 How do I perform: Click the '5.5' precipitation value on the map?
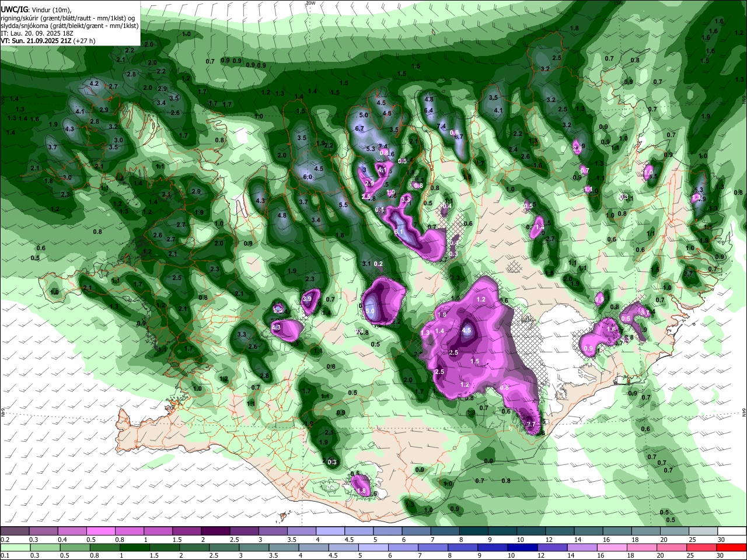coord(343,205)
